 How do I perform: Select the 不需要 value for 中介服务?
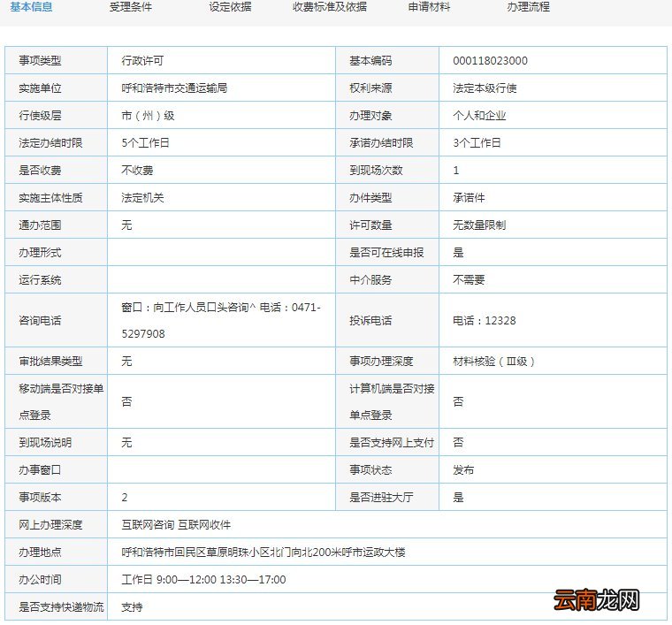pos(469,280)
